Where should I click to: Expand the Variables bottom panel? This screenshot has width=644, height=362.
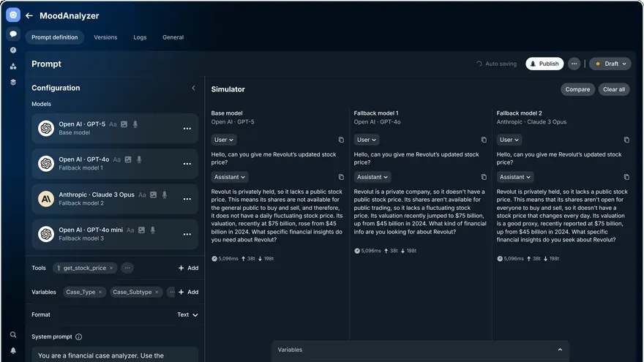(560, 350)
